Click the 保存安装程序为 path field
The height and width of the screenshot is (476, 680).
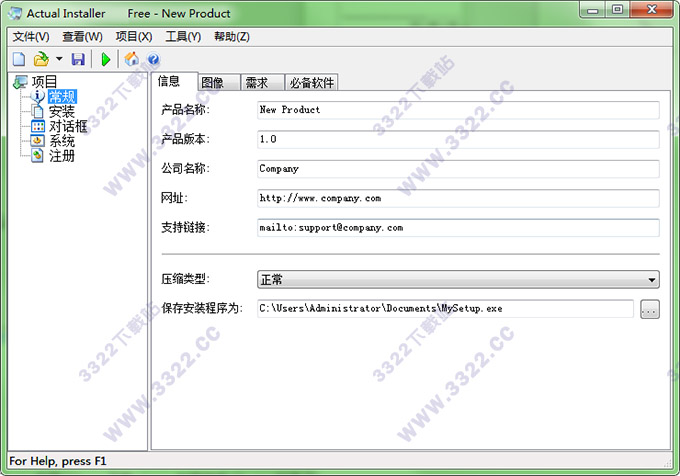(445, 309)
